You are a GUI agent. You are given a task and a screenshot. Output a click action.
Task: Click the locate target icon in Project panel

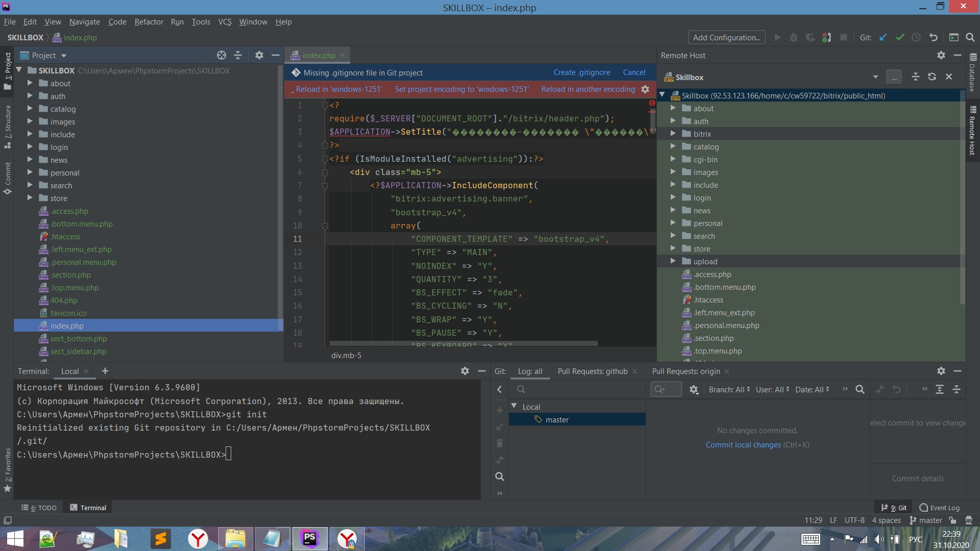click(x=221, y=55)
